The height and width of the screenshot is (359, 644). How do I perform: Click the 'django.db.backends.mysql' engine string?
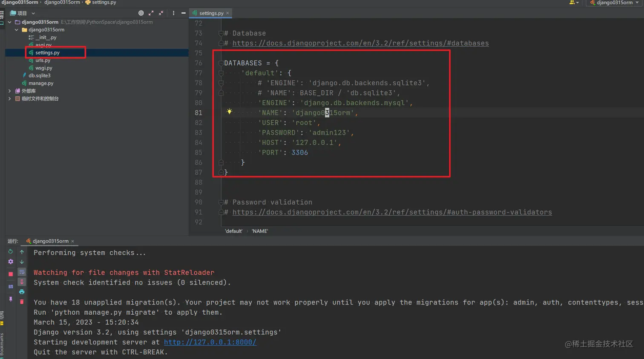point(354,103)
